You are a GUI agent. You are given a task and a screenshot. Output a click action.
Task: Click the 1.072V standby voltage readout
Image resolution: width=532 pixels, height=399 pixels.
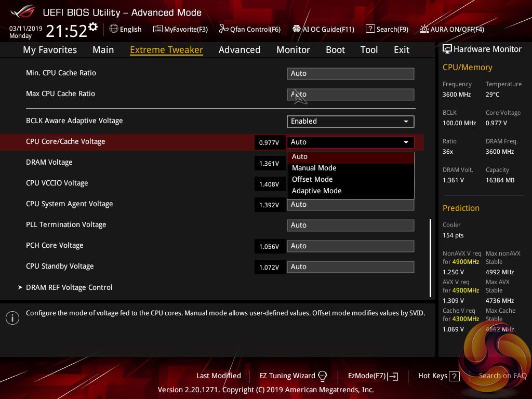(x=270, y=267)
